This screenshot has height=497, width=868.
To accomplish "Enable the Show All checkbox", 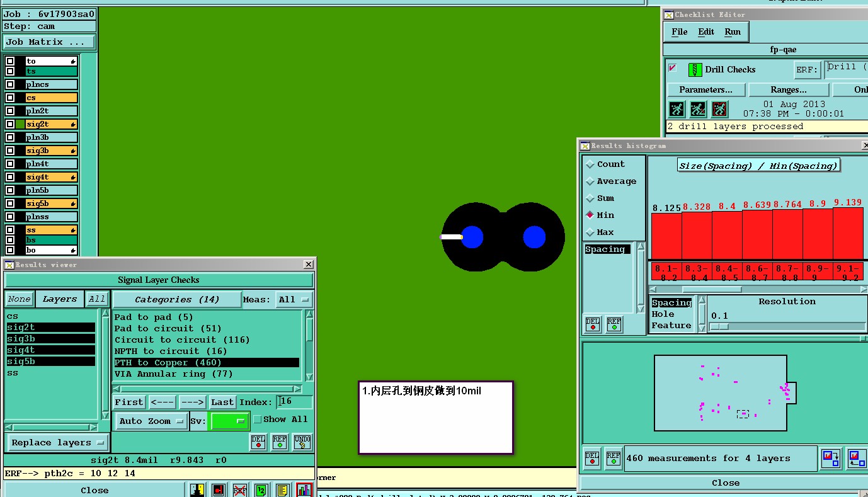I will 257,420.
